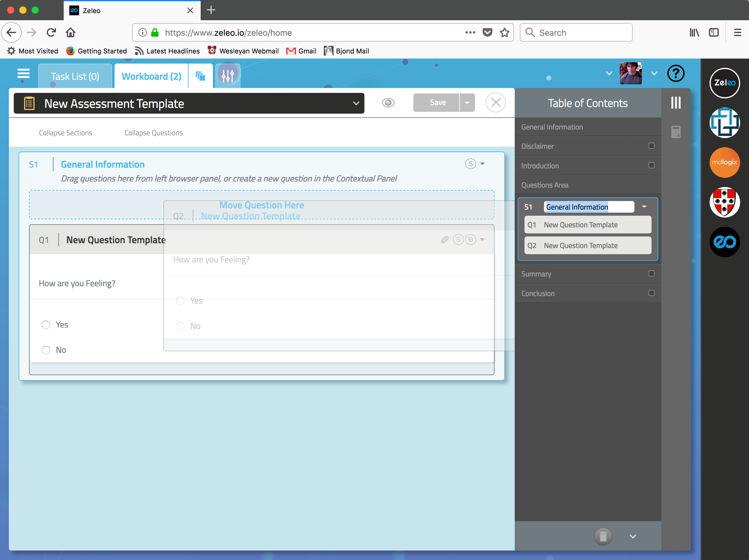The height and width of the screenshot is (560, 749).
Task: Click the three-bars panel icon
Action: coord(675,103)
